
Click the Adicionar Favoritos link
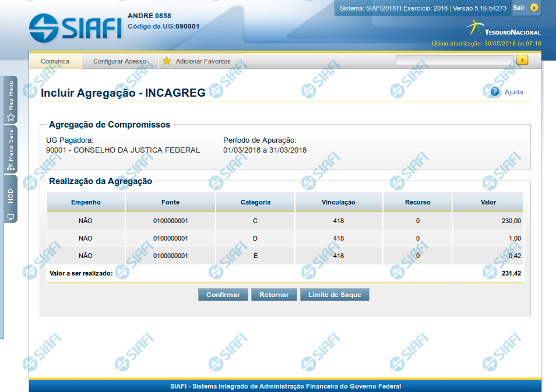[x=203, y=61]
